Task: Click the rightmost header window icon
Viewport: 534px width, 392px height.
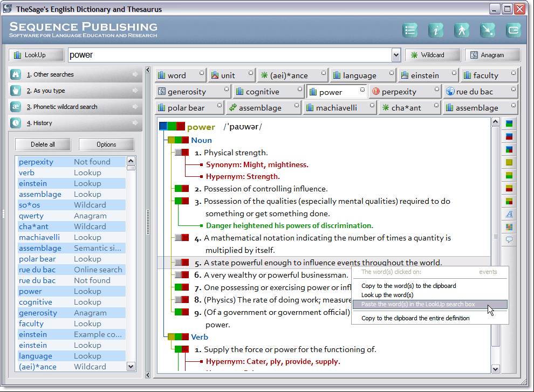Action: click(513, 30)
